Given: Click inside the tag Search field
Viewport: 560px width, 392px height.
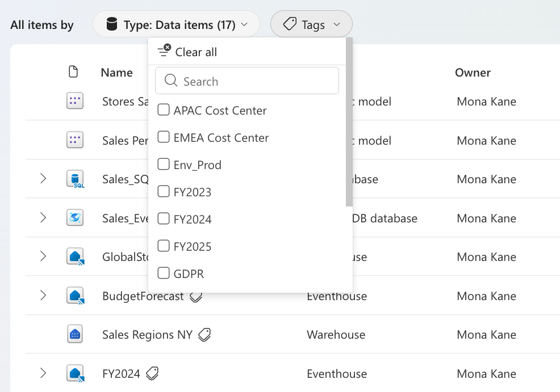Looking at the screenshot, I should pos(247,81).
